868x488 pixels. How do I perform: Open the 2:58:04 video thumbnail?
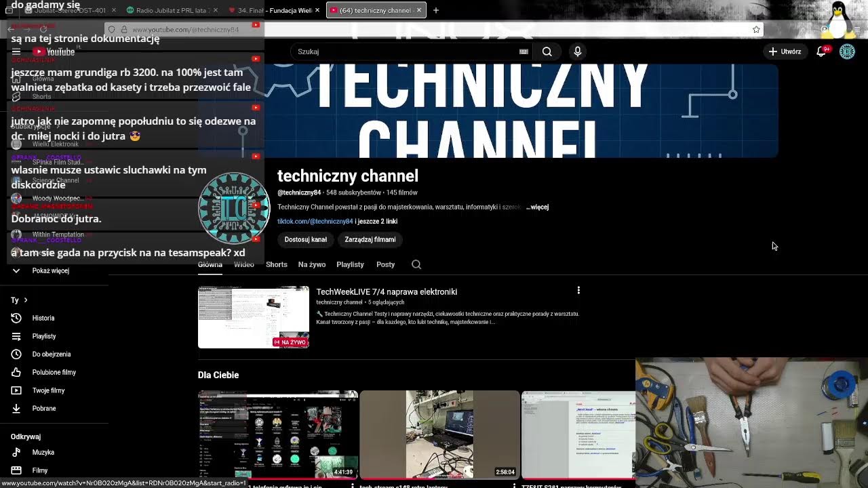pyautogui.click(x=439, y=434)
